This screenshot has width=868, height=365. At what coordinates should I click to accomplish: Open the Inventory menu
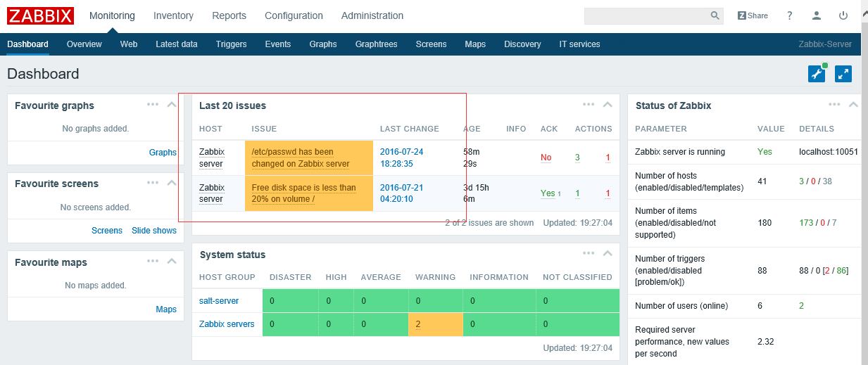[173, 15]
